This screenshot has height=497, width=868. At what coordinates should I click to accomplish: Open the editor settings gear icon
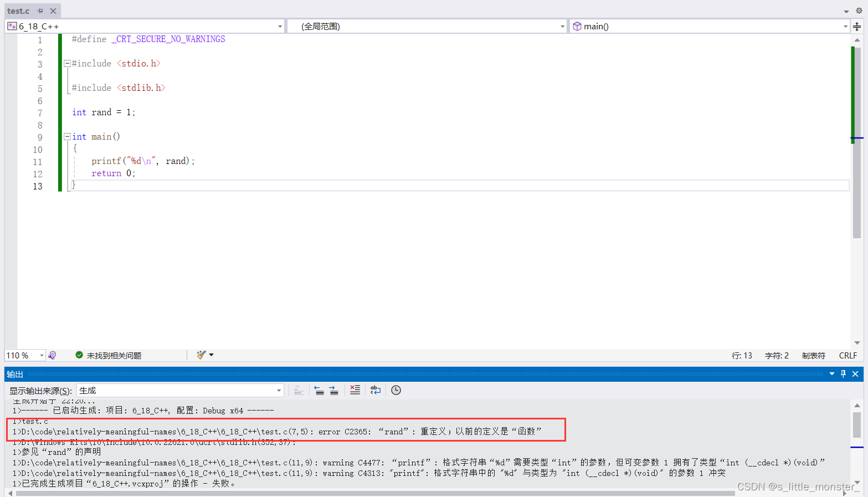[859, 11]
